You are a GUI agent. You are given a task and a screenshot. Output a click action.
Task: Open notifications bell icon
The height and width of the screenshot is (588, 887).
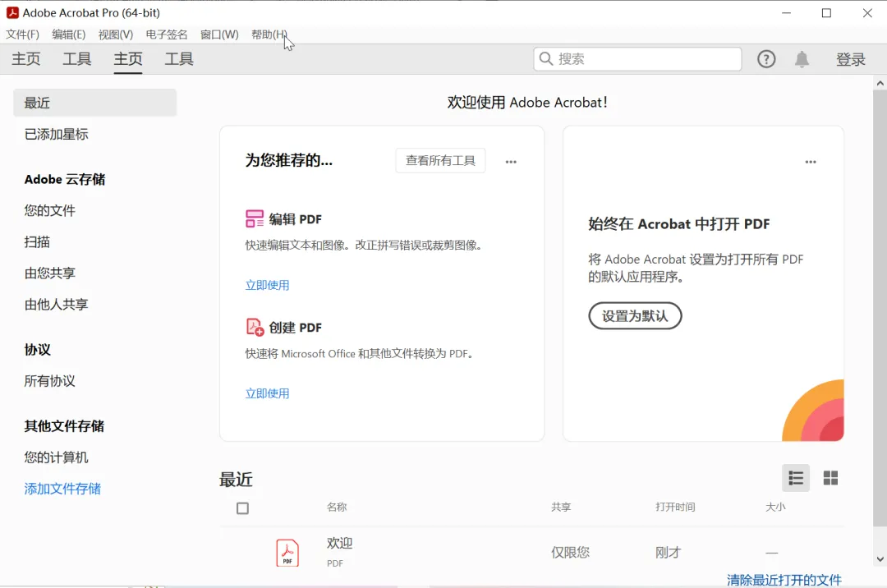click(x=802, y=59)
